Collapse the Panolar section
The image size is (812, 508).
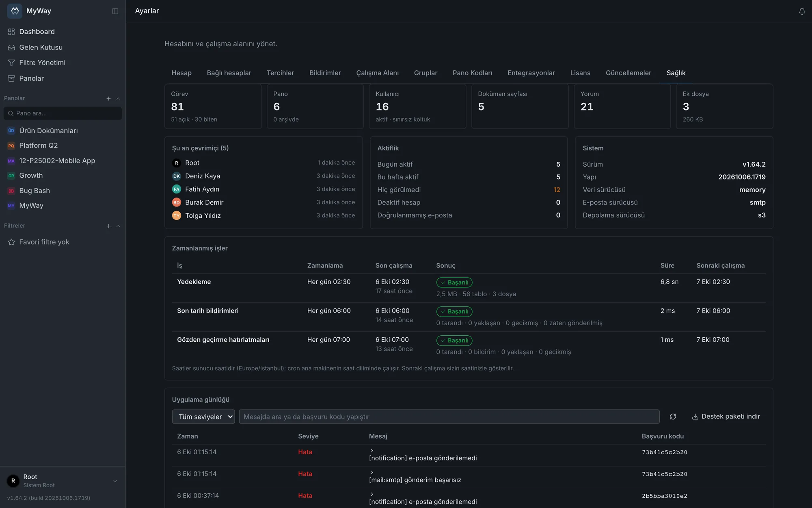pyautogui.click(x=118, y=98)
